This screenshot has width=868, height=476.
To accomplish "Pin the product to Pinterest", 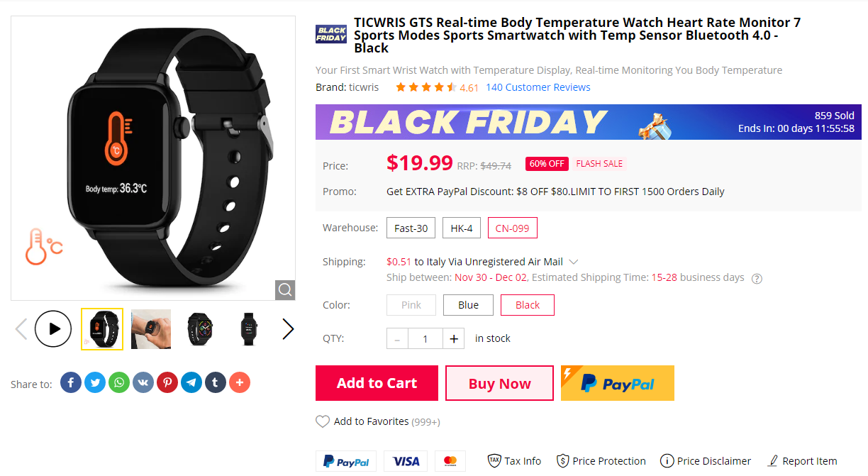I will point(167,382).
